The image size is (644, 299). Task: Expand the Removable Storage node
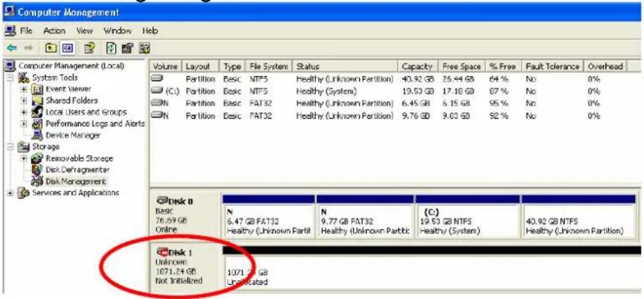(24, 158)
